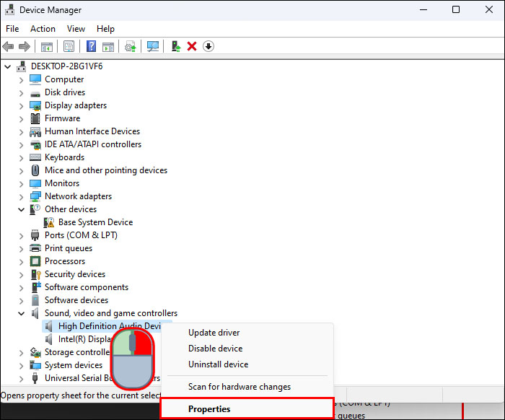Click the Security devices key icon
The width and height of the screenshot is (505, 420).
click(36, 274)
